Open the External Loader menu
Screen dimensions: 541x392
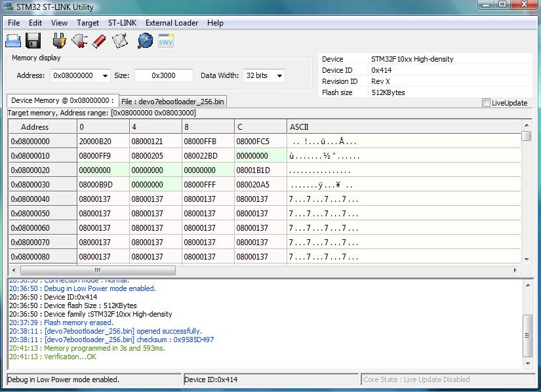pyautogui.click(x=172, y=23)
